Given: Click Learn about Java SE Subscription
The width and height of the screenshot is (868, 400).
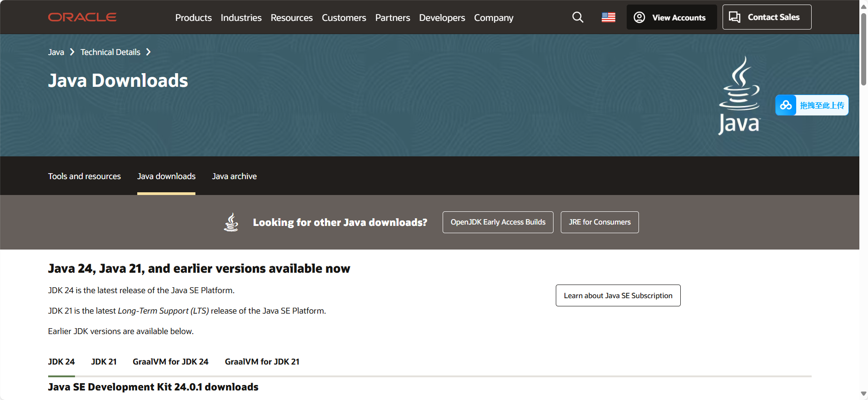Looking at the screenshot, I should click(x=618, y=295).
